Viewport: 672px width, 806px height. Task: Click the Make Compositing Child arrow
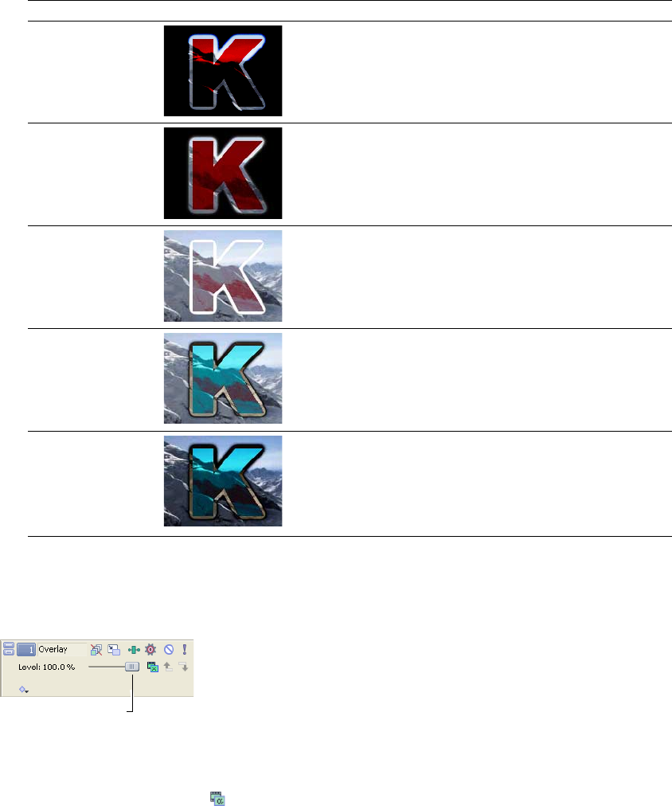click(x=184, y=667)
